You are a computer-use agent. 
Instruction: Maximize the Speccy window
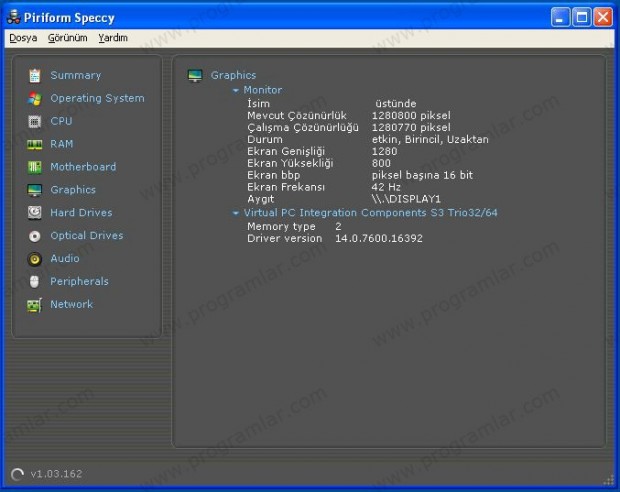coord(582,17)
